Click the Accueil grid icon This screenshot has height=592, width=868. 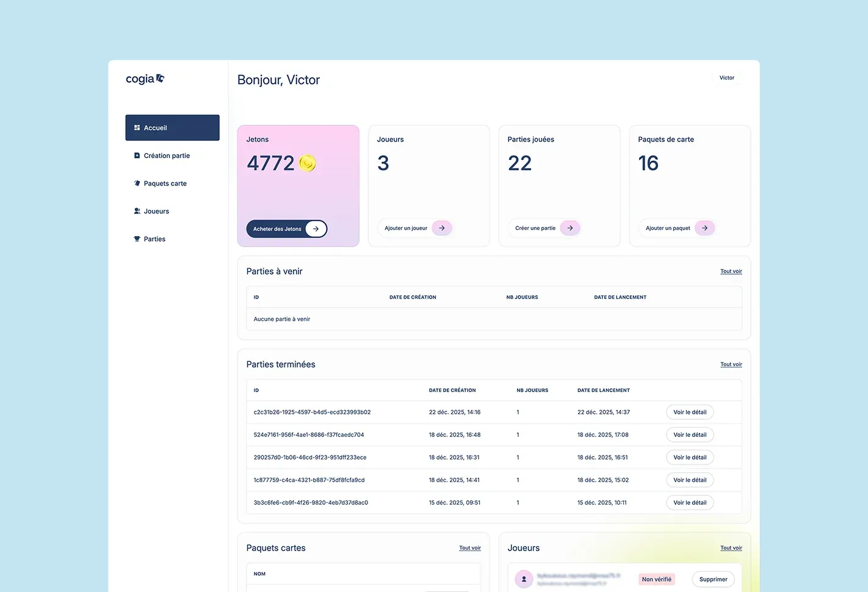[137, 128]
